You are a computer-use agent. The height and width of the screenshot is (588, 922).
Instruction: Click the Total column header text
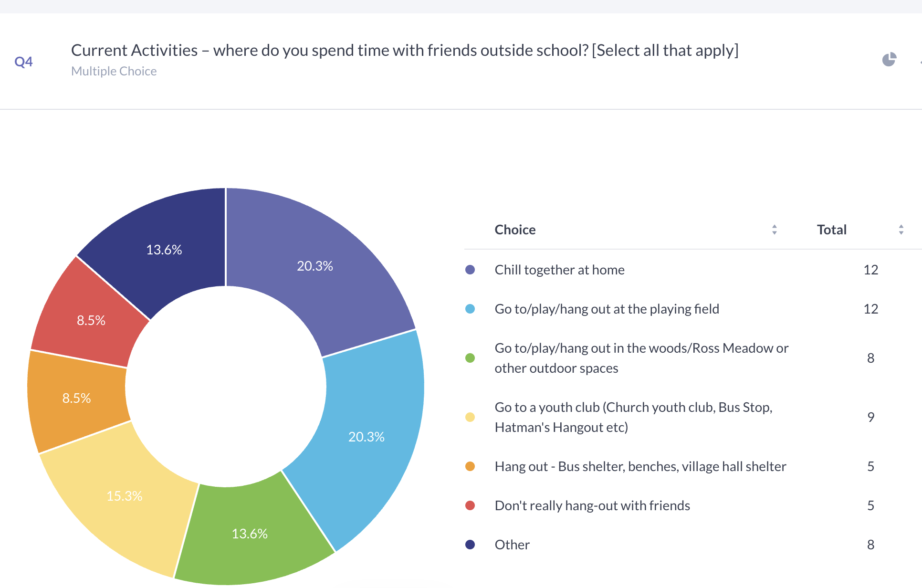(x=831, y=230)
